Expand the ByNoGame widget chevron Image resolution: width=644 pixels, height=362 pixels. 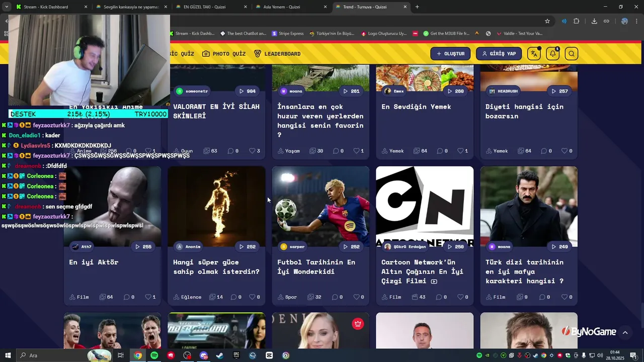(625, 332)
